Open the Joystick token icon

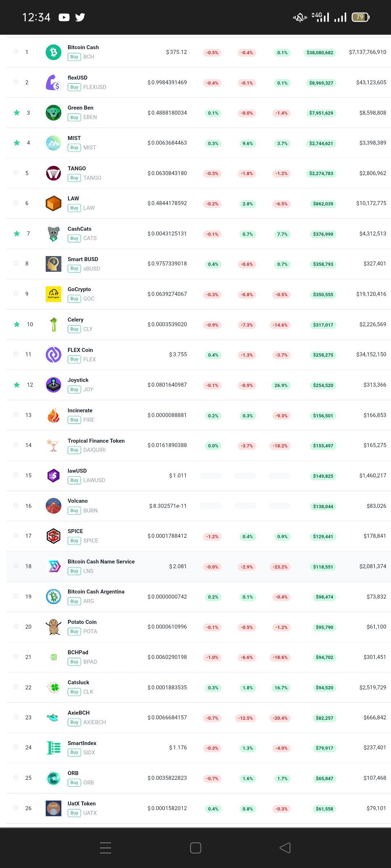point(54,385)
